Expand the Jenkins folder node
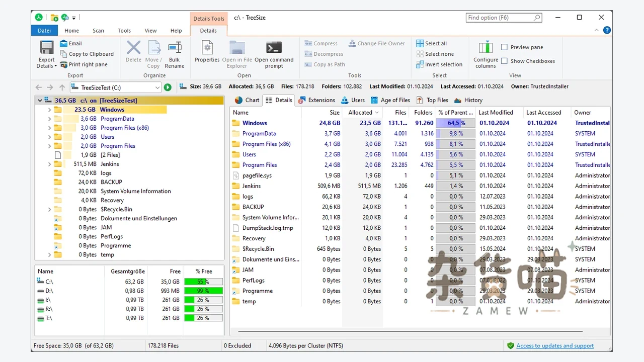The image size is (644, 362). click(x=49, y=164)
